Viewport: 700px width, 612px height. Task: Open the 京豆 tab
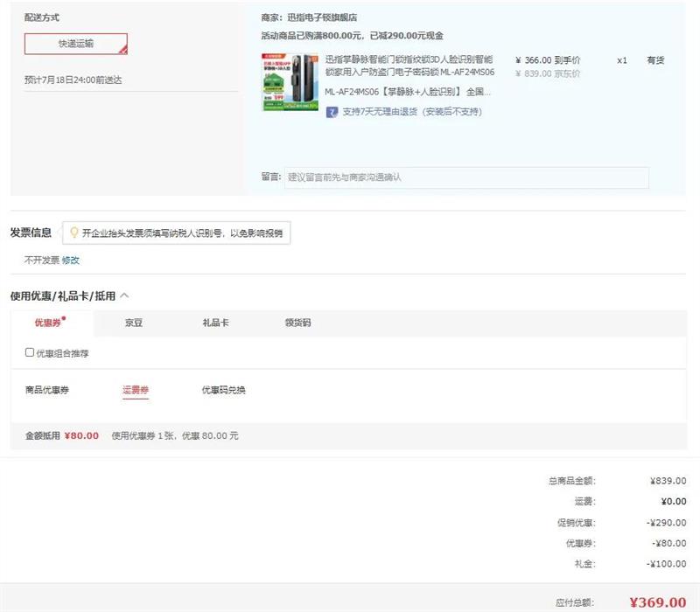pos(133,323)
